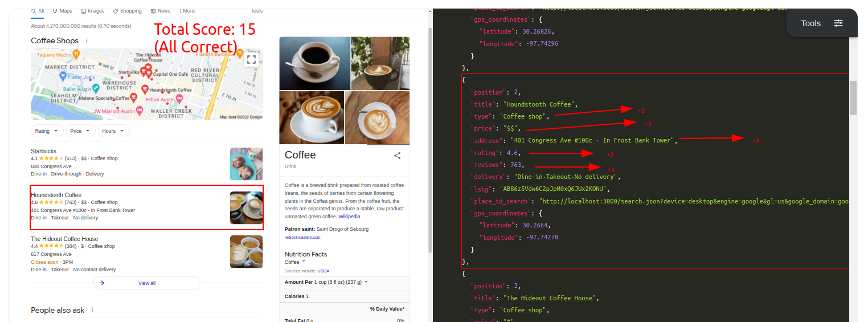Viewport: 868px width, 322px height.
Task: Click the 4.6 rating value in JSON
Action: coord(513,153)
